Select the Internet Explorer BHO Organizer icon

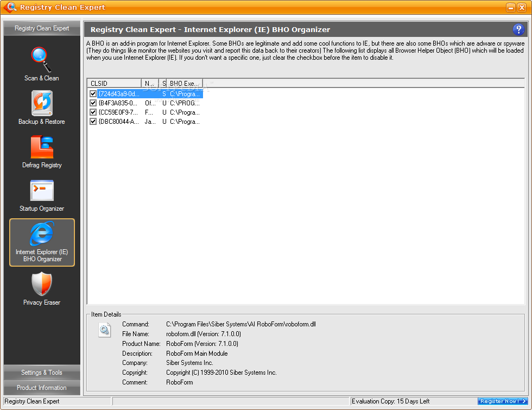(42, 234)
